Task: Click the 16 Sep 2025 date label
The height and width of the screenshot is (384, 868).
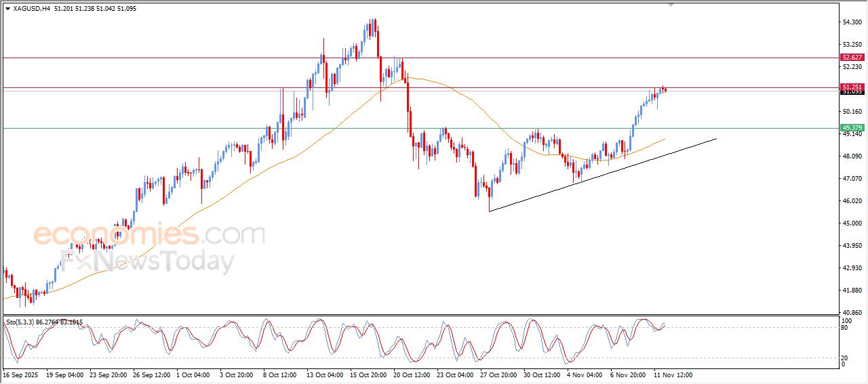Action: coord(20,375)
